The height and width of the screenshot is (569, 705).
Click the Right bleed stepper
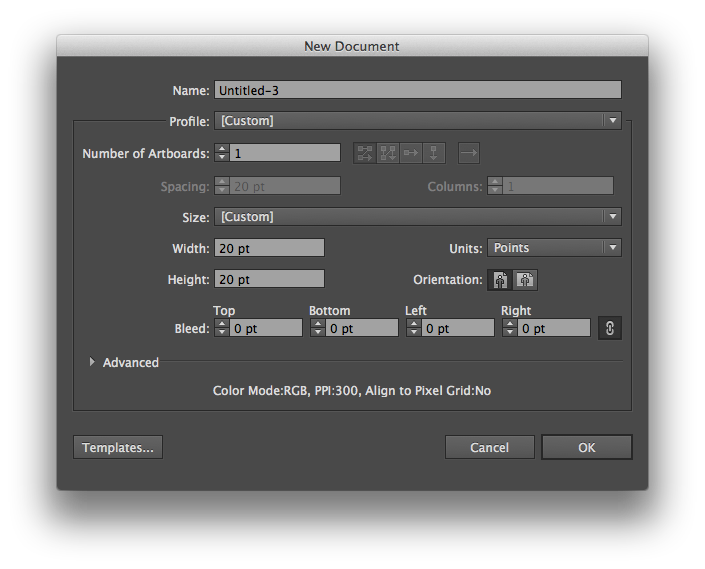coord(510,328)
